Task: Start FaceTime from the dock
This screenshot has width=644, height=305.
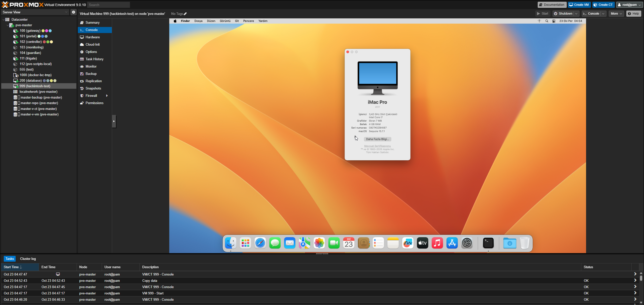Action: click(x=334, y=243)
